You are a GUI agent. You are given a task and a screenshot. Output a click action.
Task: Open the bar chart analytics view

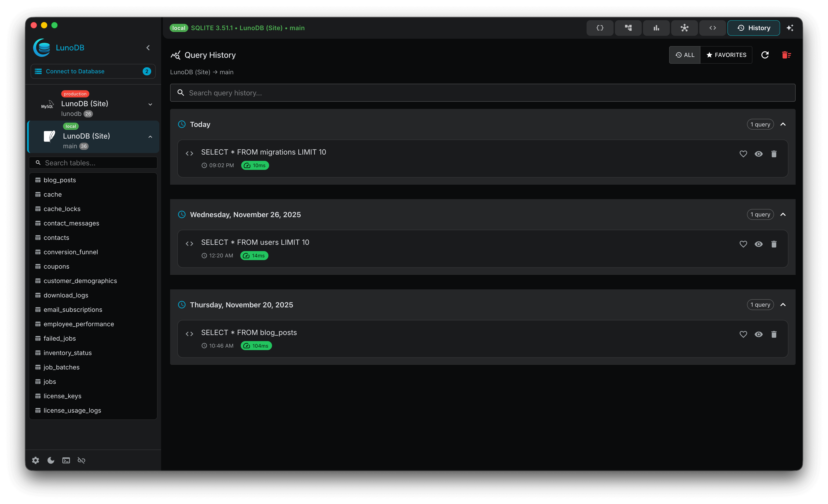pos(656,28)
